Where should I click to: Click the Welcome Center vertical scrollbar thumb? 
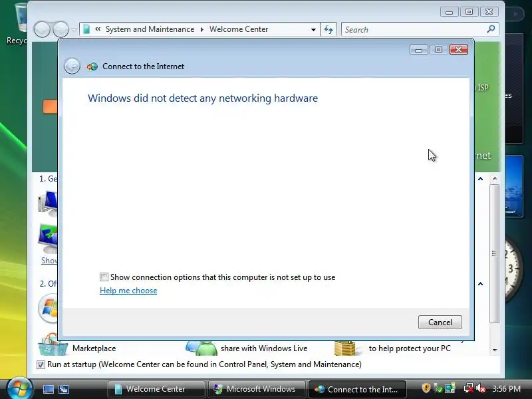click(495, 254)
